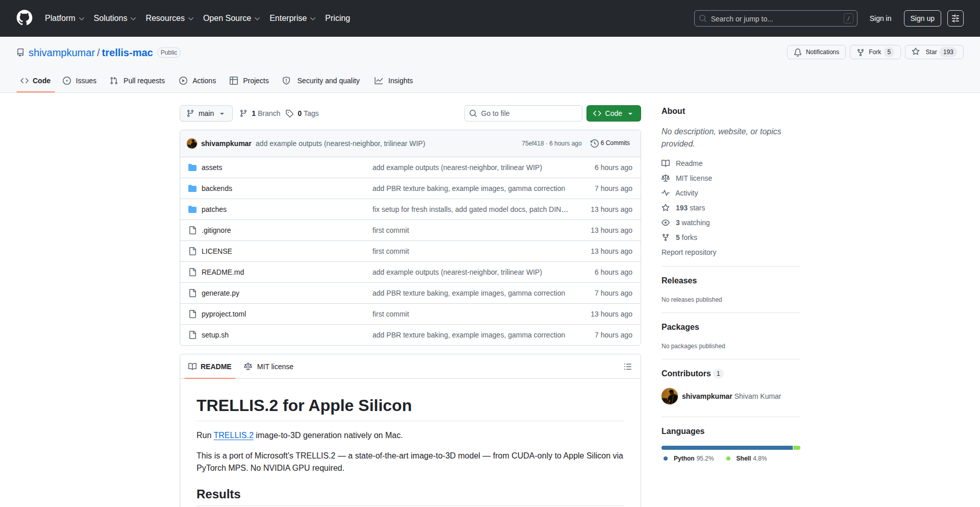The width and height of the screenshot is (980, 507).
Task: Open the top-right appearance settings icon
Action: pos(955,18)
